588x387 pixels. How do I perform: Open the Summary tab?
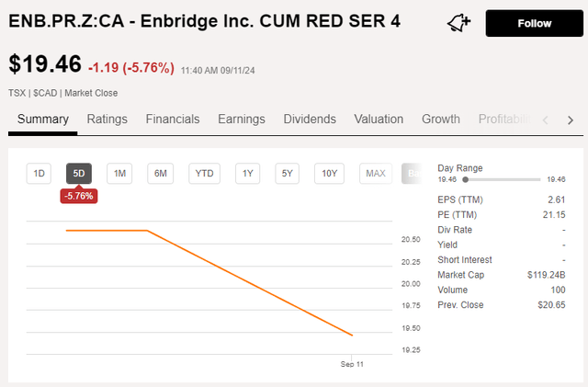[43, 120]
